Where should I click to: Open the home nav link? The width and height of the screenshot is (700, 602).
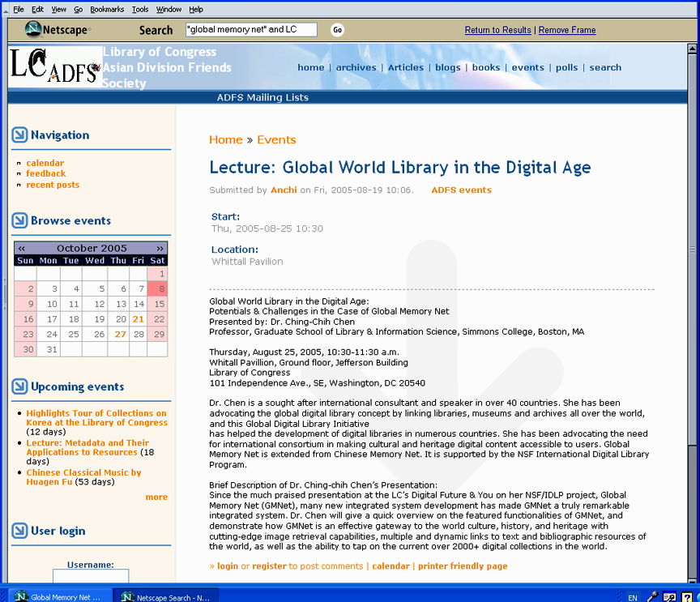click(x=311, y=67)
